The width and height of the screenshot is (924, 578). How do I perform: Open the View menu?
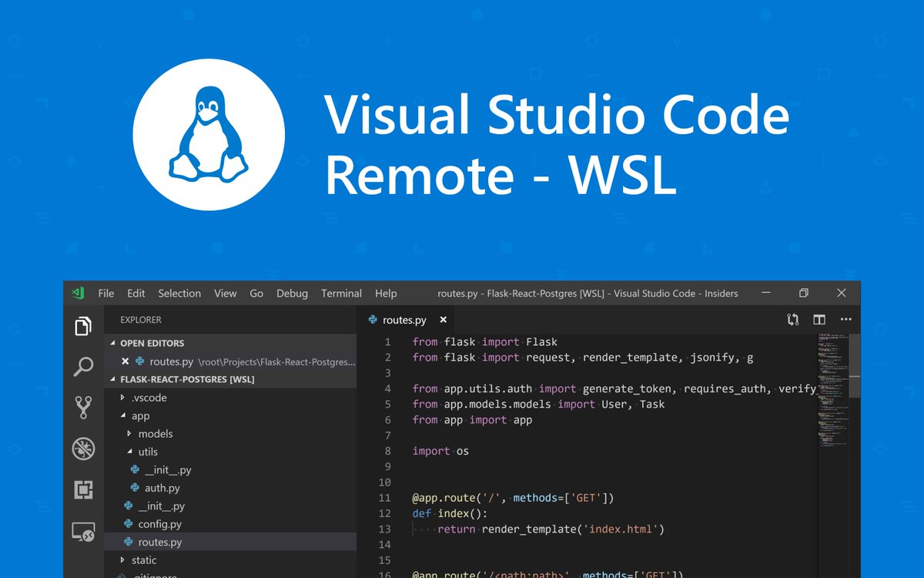pos(226,294)
